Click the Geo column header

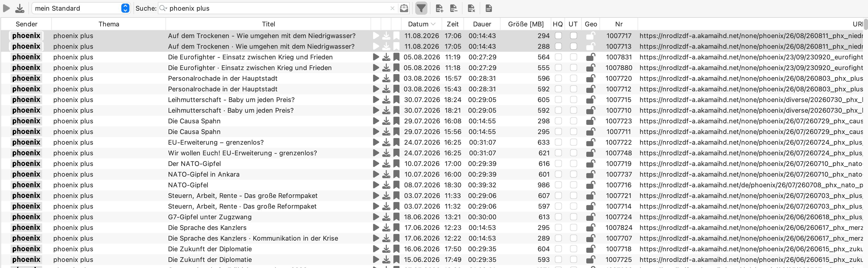591,24
